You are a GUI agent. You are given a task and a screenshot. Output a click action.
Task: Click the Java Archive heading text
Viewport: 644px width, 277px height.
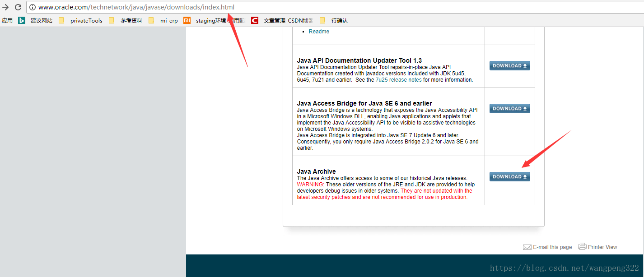click(x=316, y=171)
